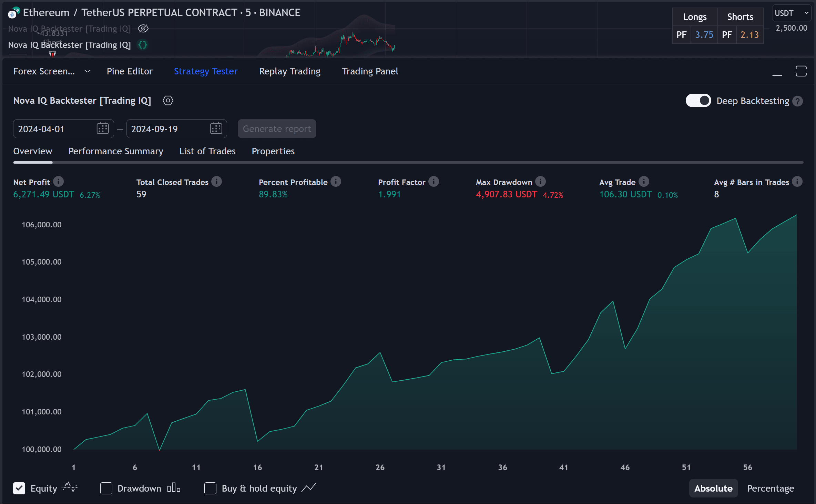Show Net Profit info tooltip icon
Screen dimensions: 816x504
pos(59,181)
